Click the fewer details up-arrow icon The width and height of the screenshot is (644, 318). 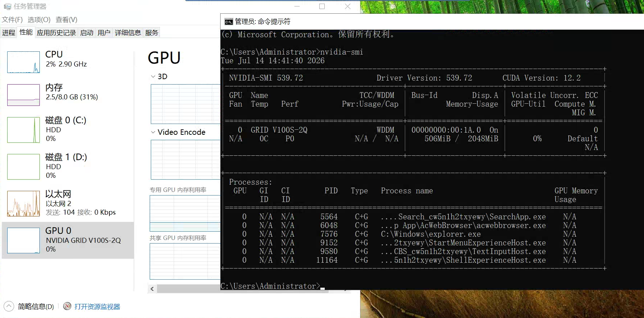9,306
